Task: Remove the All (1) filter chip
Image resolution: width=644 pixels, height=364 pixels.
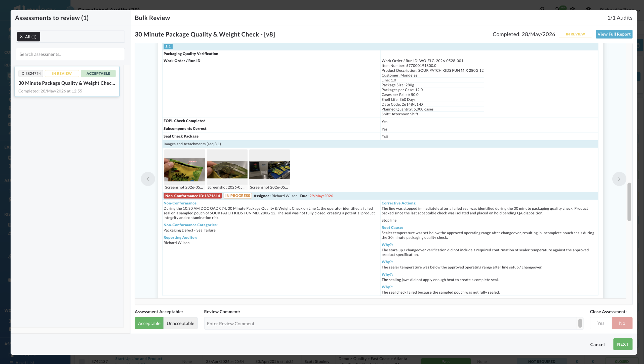Action: tap(21, 37)
